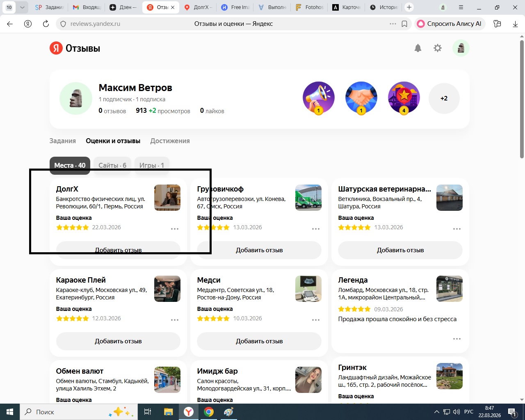Click the star city achievement badge

click(404, 98)
